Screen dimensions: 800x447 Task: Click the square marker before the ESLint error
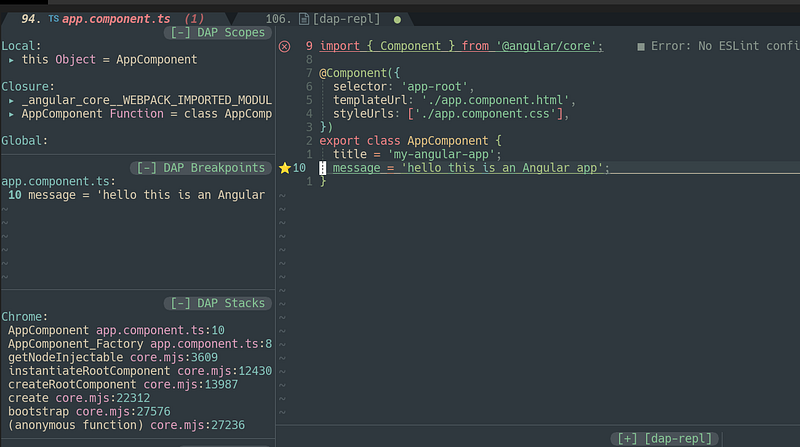(641, 46)
